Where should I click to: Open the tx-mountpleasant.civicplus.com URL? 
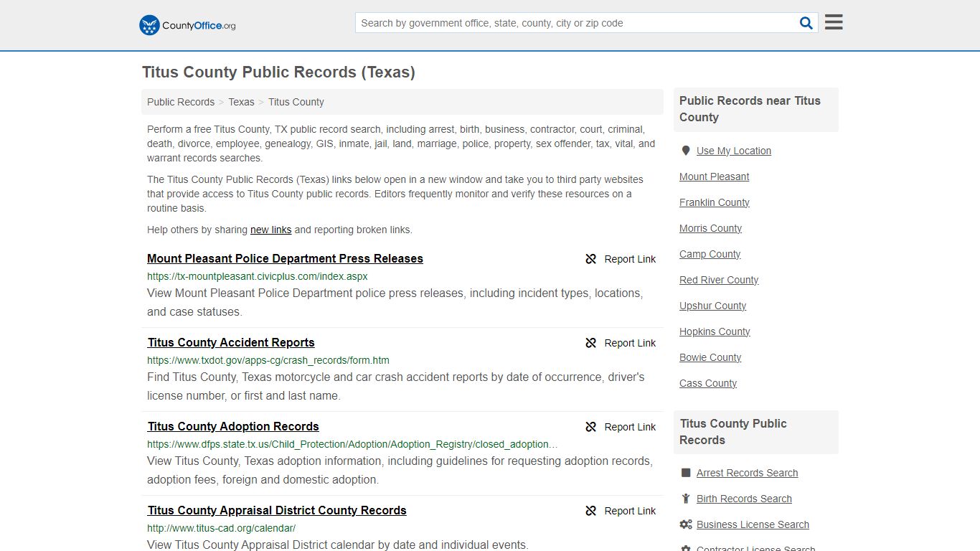pos(258,276)
